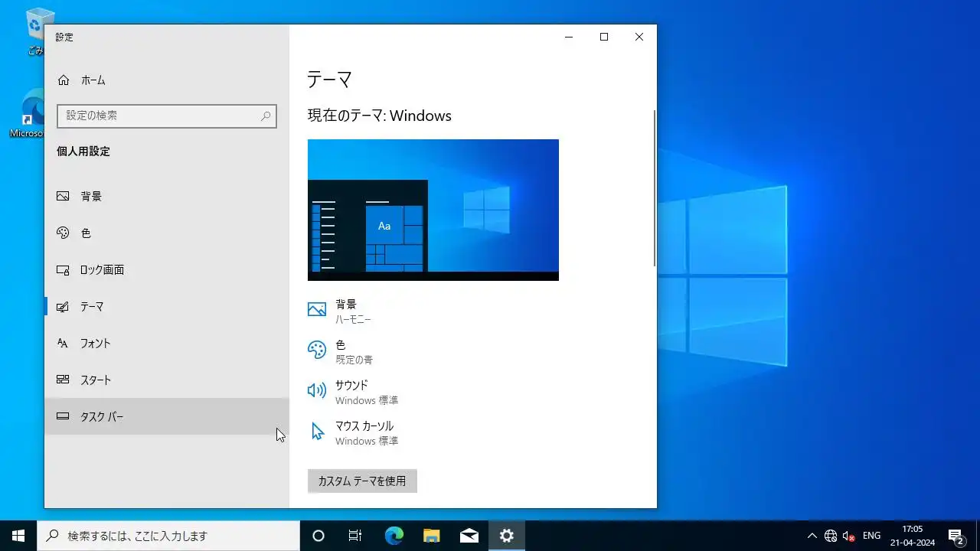Select the テーマ sidebar item
980x551 pixels.
(x=167, y=307)
